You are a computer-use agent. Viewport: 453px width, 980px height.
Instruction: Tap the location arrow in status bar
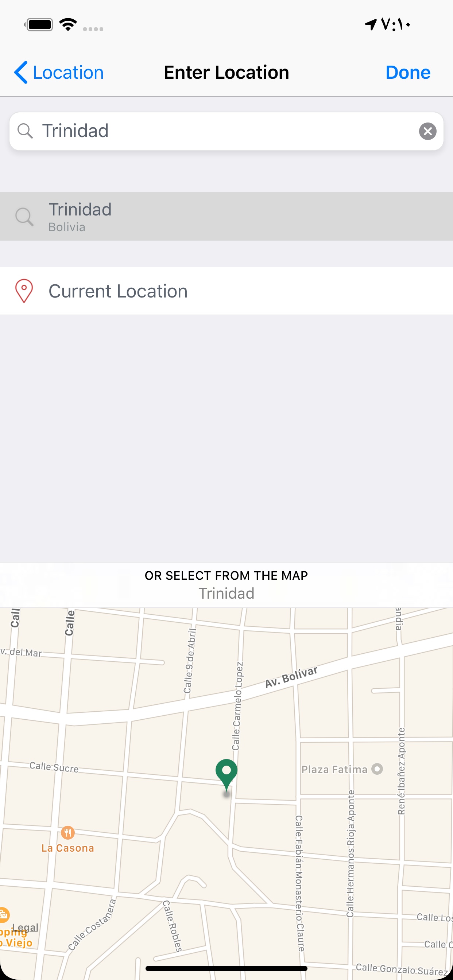click(371, 25)
